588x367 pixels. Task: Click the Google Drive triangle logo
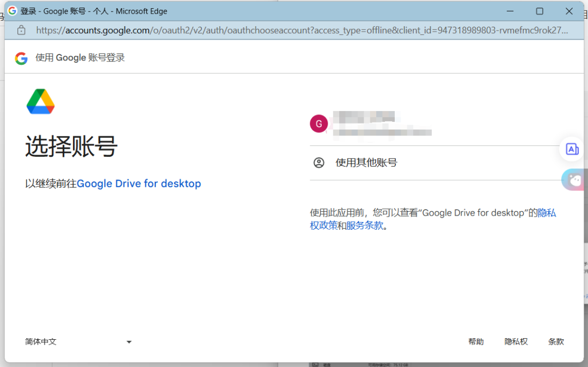coord(40,101)
